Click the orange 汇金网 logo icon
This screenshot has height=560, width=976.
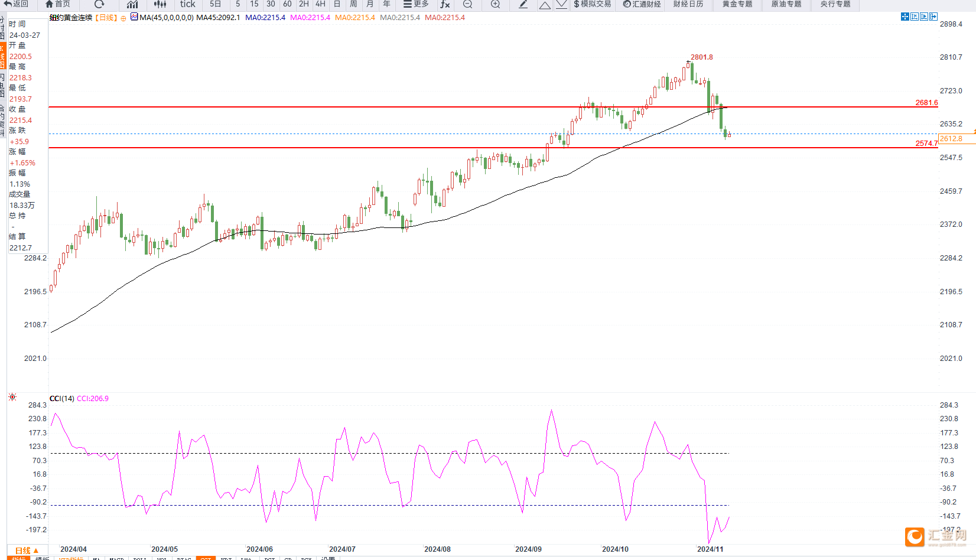[x=915, y=536]
